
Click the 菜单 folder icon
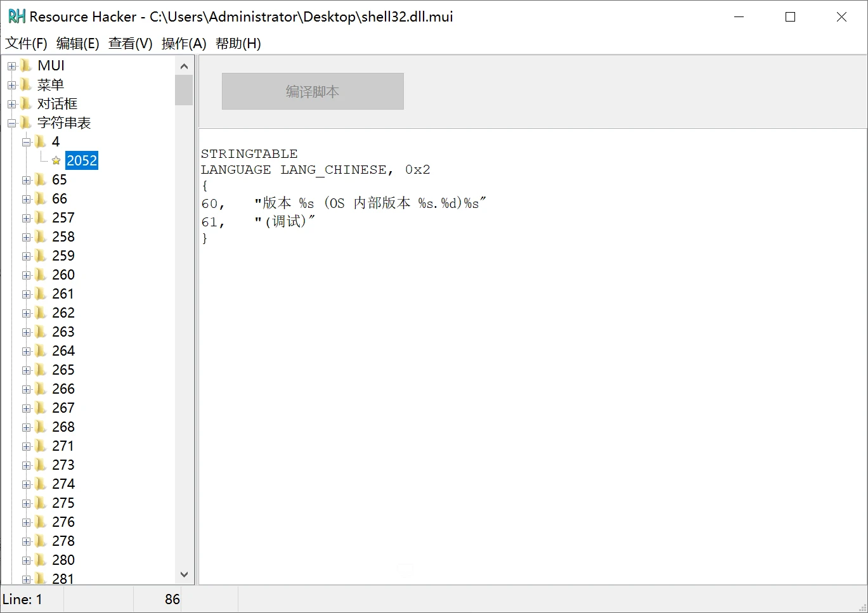click(x=26, y=84)
